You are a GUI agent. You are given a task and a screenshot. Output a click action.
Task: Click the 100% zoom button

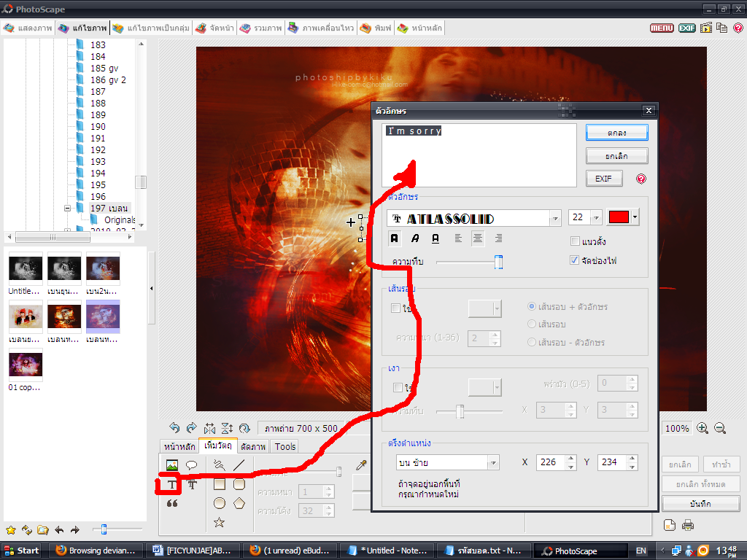click(x=677, y=428)
